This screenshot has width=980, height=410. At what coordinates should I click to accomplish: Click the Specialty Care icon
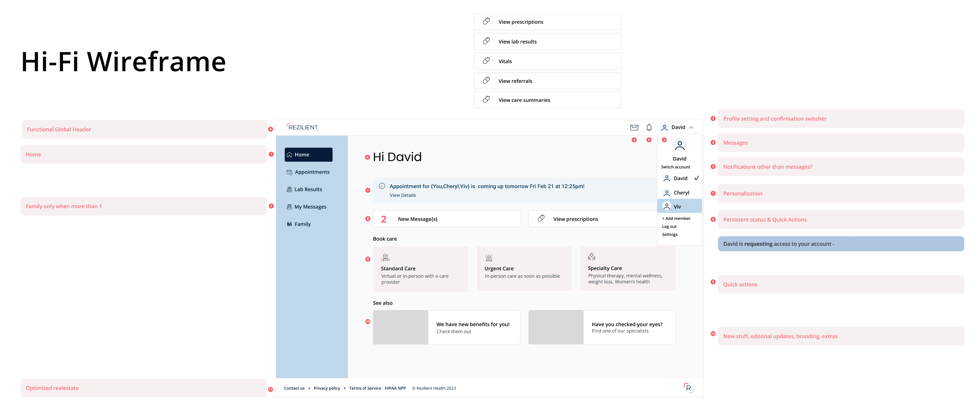(x=592, y=257)
